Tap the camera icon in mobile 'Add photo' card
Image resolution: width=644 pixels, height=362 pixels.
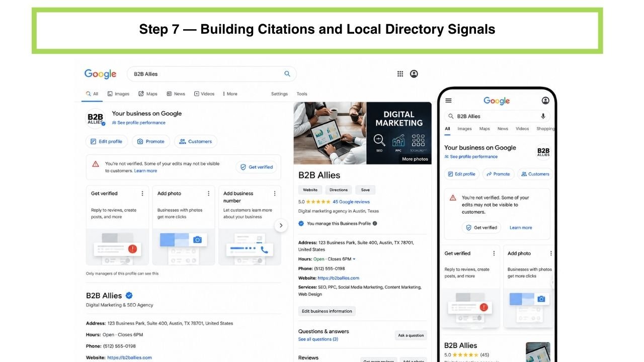tap(541, 299)
